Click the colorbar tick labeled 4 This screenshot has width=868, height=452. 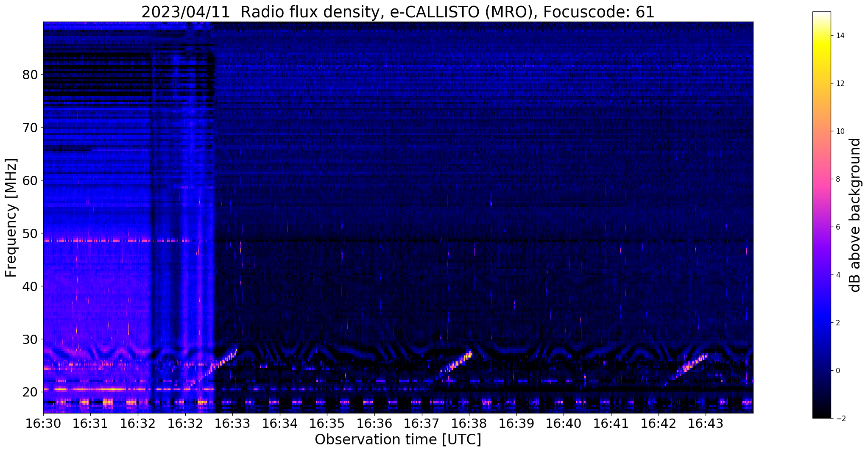pos(837,275)
